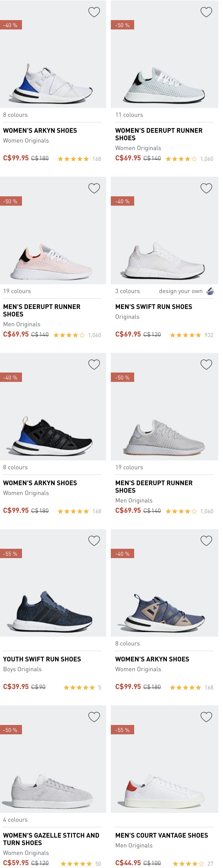The image size is (223, 868).
Task: Toggle wishlist heart on pink Deerupt Runner
Action: 94,188
